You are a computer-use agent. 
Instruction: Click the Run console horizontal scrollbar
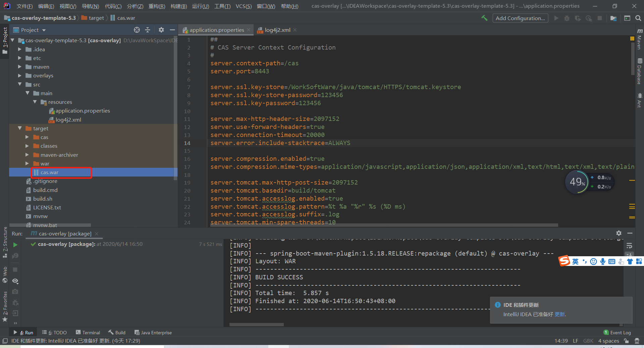click(257, 325)
